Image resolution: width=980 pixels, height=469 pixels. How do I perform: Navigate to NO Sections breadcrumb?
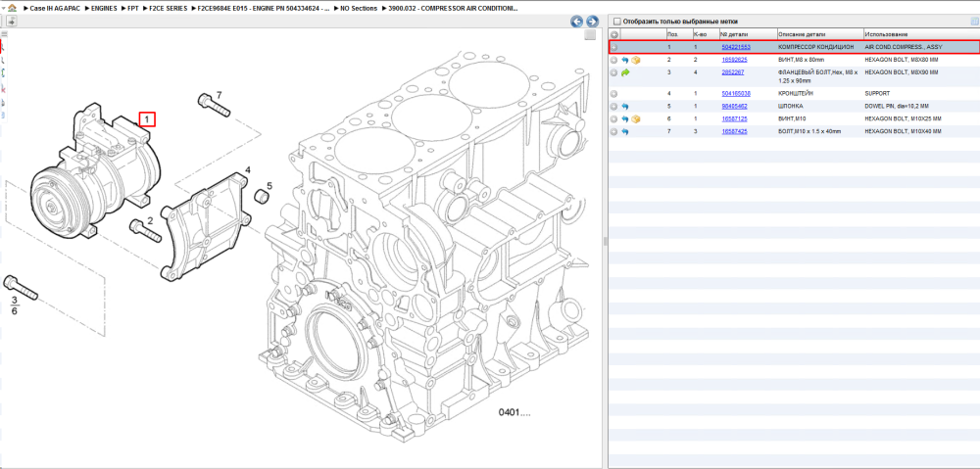click(x=359, y=9)
